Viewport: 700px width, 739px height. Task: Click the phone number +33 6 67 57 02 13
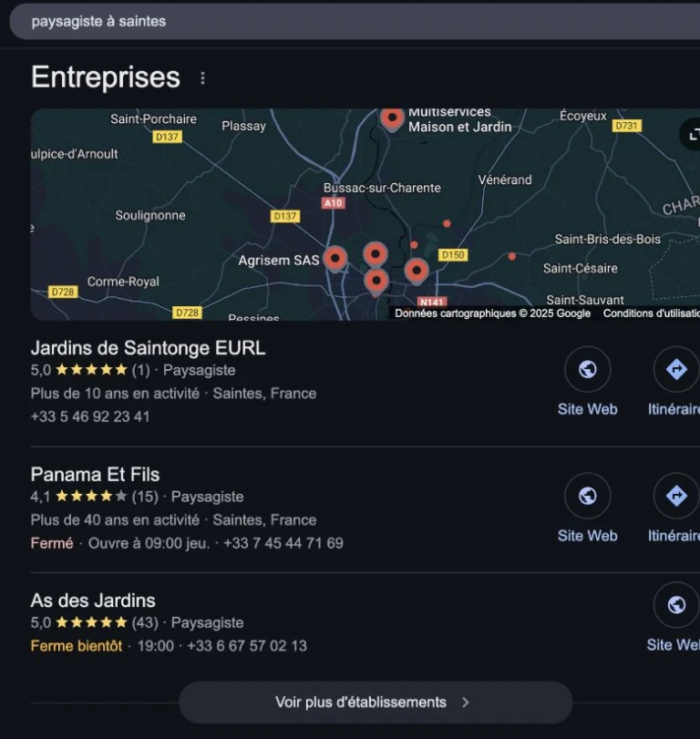click(x=247, y=646)
